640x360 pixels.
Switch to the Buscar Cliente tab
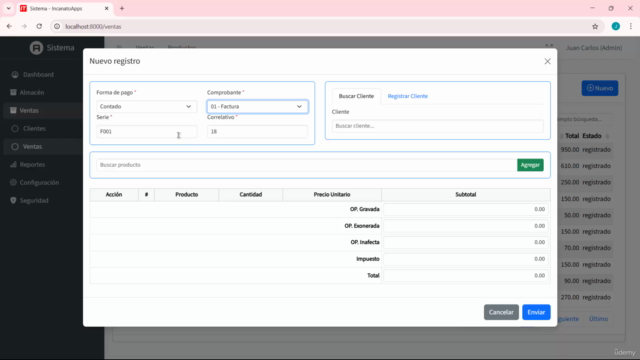[x=356, y=96]
